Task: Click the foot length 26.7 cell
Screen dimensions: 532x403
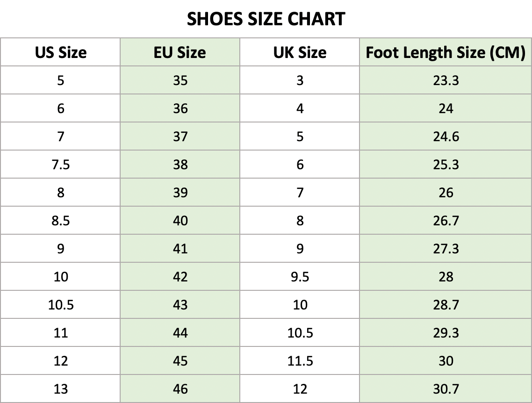Action: pos(446,221)
